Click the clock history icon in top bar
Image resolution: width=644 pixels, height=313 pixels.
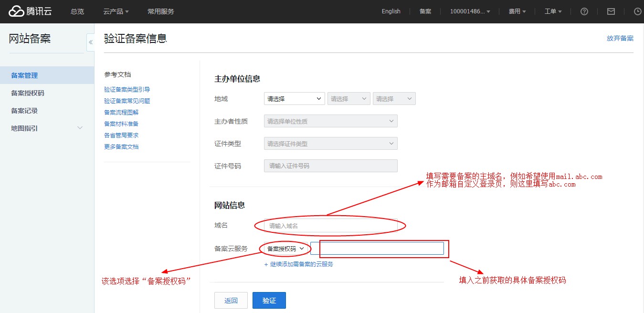pos(637,11)
